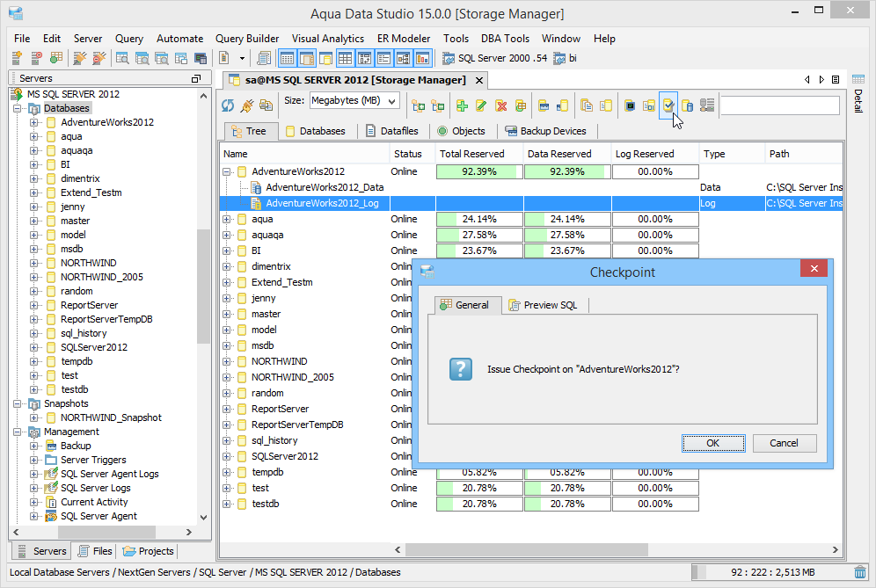Open the DBA Tools menu

[x=505, y=39]
